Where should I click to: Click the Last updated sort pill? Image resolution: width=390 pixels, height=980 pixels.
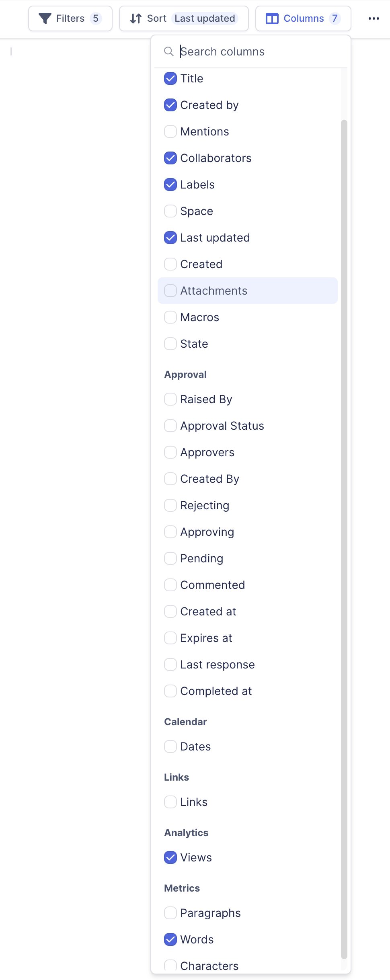click(x=205, y=18)
